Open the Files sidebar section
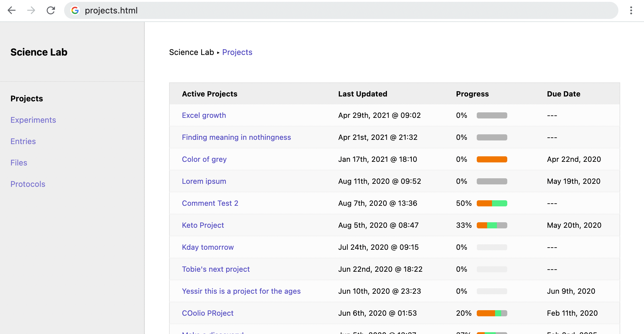 (19, 163)
